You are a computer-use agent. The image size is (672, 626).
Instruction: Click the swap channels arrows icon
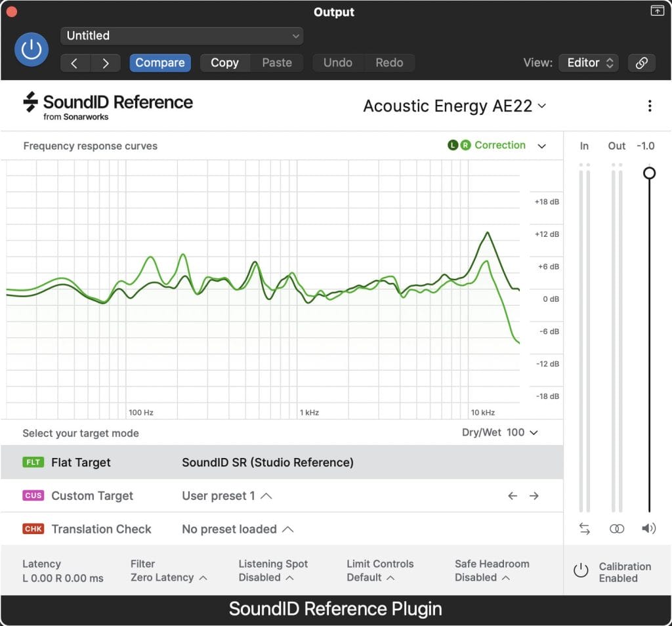click(584, 529)
